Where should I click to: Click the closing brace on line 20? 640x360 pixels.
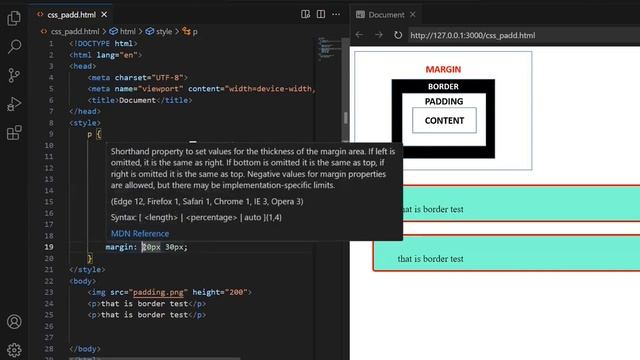coord(90,258)
